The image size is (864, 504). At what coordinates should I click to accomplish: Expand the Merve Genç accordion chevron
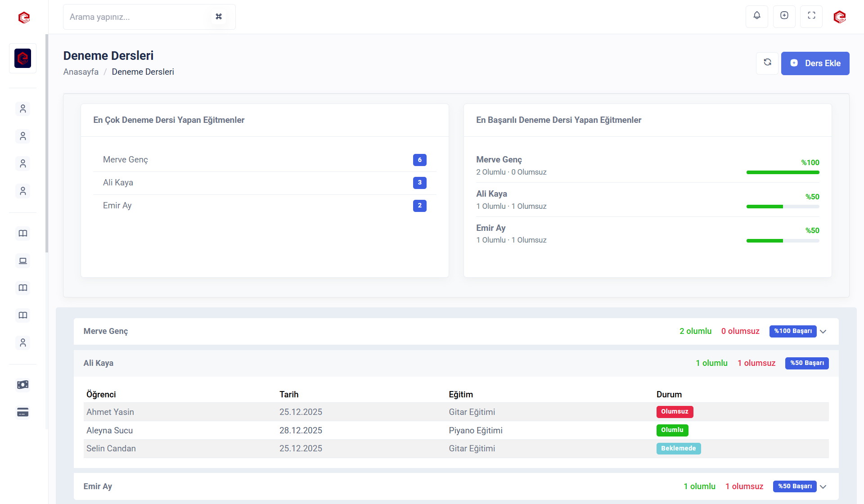pyautogui.click(x=823, y=332)
